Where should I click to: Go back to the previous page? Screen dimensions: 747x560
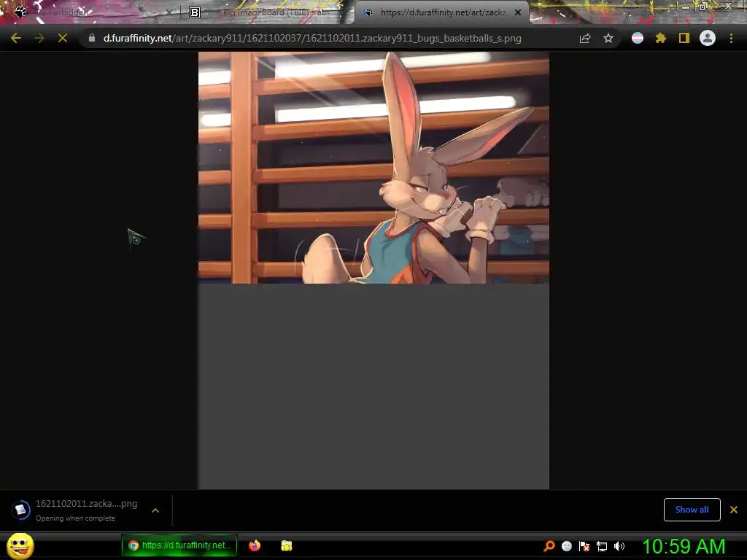click(16, 38)
